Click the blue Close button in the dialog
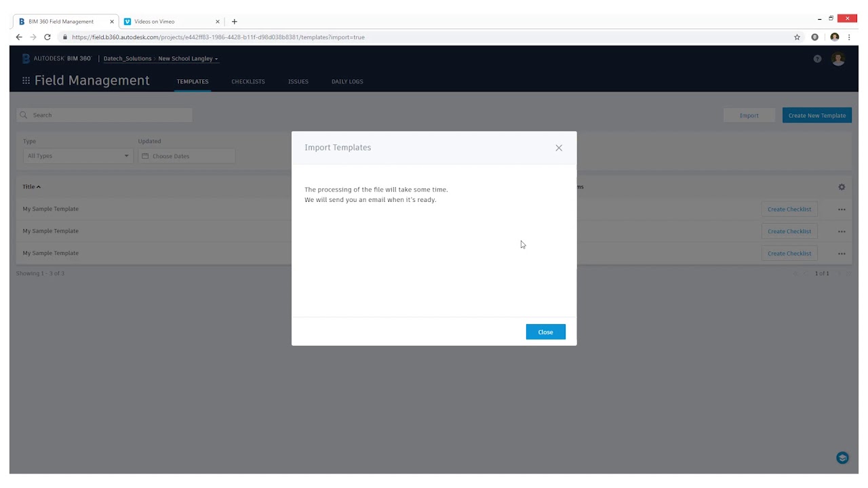Image resolution: width=868 pixels, height=488 pixels. (545, 332)
